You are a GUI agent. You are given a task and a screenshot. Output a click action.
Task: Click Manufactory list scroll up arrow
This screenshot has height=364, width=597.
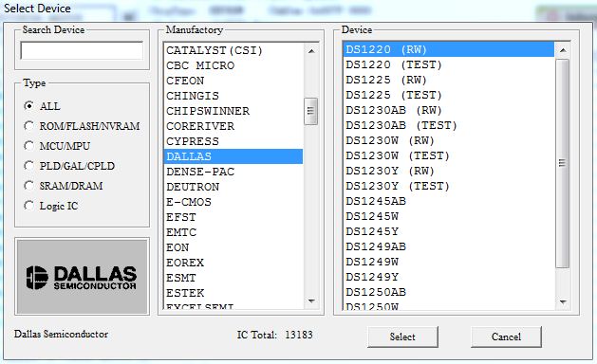click(311, 51)
